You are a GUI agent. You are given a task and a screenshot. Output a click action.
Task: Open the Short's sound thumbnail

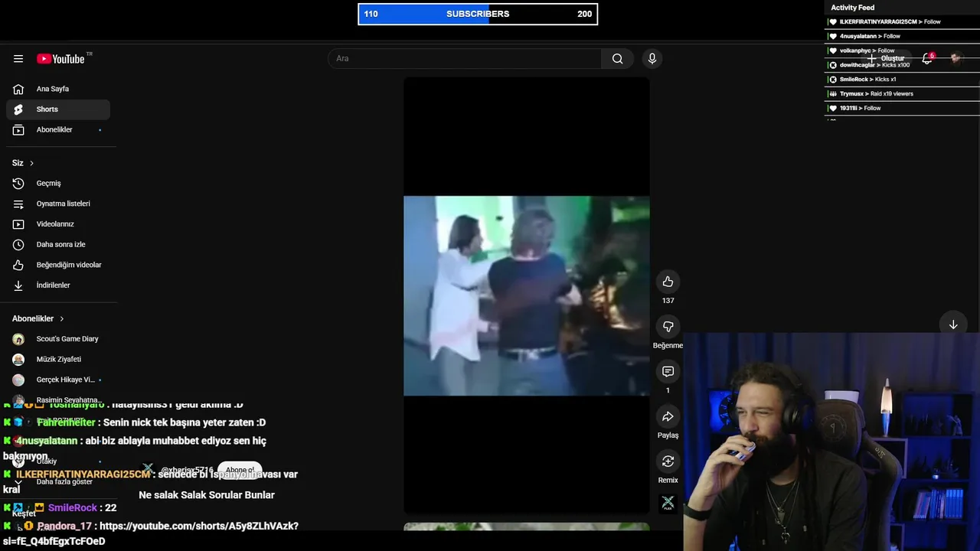click(x=668, y=503)
